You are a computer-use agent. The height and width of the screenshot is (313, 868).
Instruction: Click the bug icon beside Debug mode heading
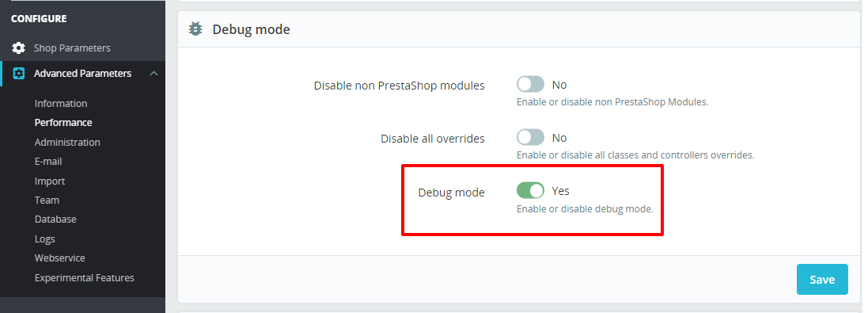coord(195,29)
